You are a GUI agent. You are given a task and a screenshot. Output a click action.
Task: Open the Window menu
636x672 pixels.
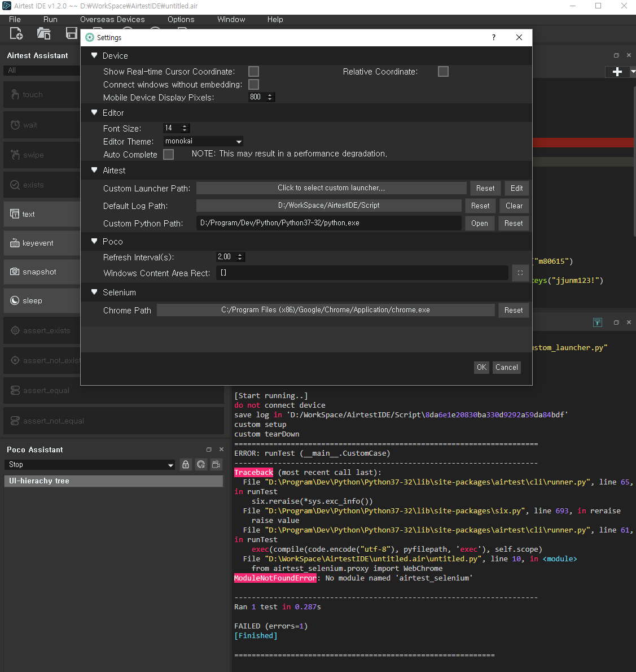click(x=231, y=19)
